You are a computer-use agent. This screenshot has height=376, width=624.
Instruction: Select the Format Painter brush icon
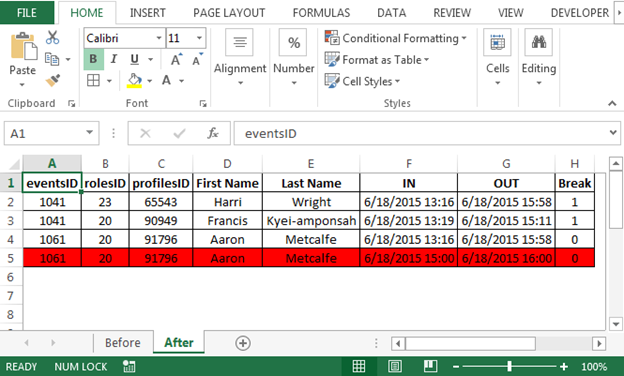53,81
